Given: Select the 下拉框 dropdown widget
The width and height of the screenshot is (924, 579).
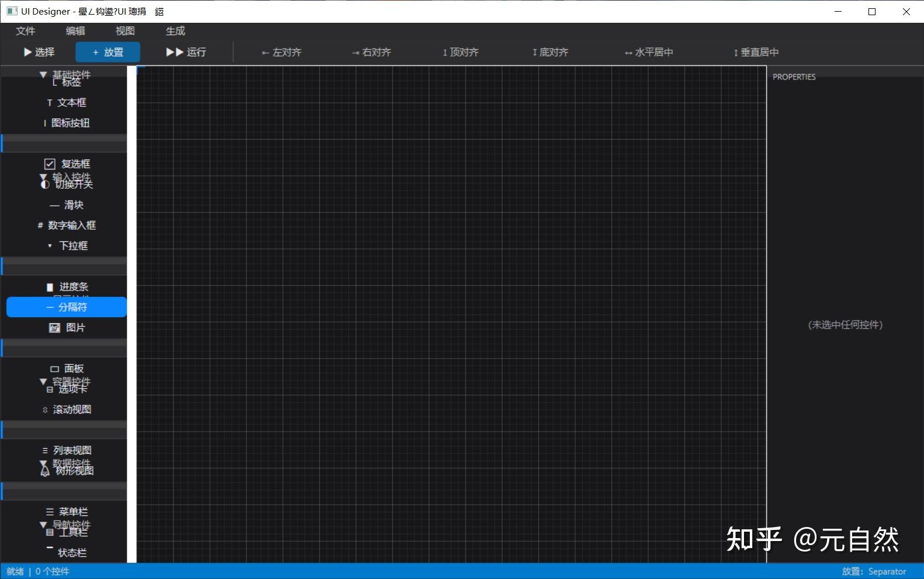Looking at the screenshot, I should 67,245.
